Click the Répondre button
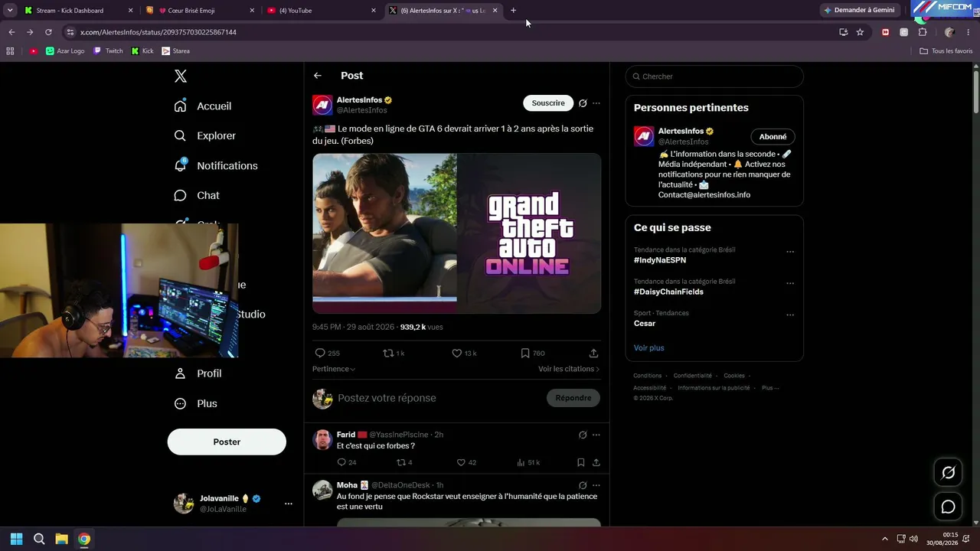Viewport: 980px width, 551px height. coord(573,398)
